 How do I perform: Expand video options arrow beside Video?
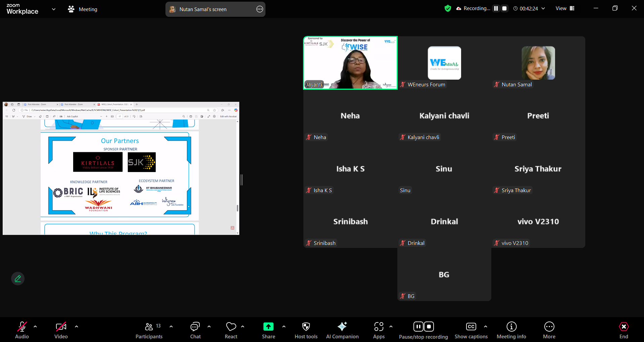pos(77,327)
